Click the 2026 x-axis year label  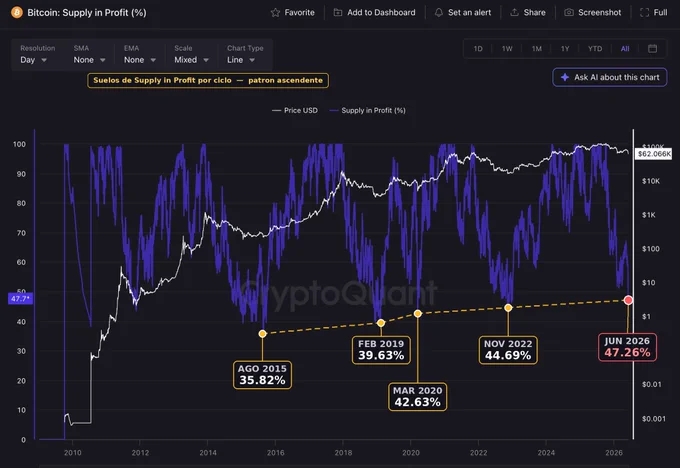coord(614,453)
